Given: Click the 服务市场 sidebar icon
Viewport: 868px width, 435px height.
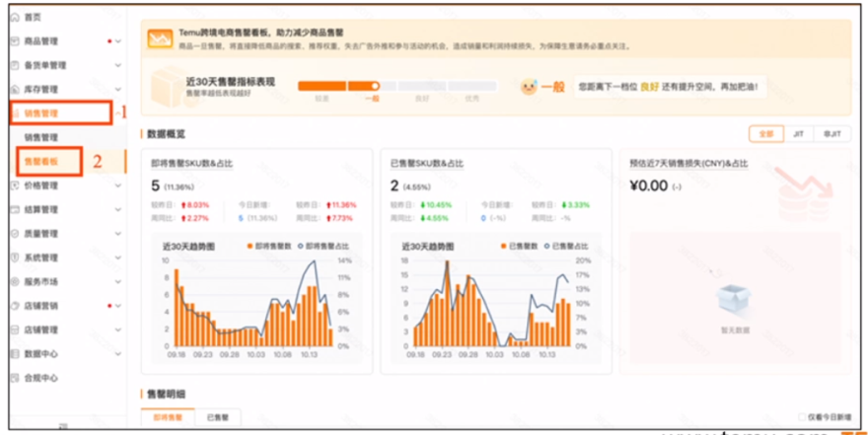Looking at the screenshot, I should (x=15, y=282).
